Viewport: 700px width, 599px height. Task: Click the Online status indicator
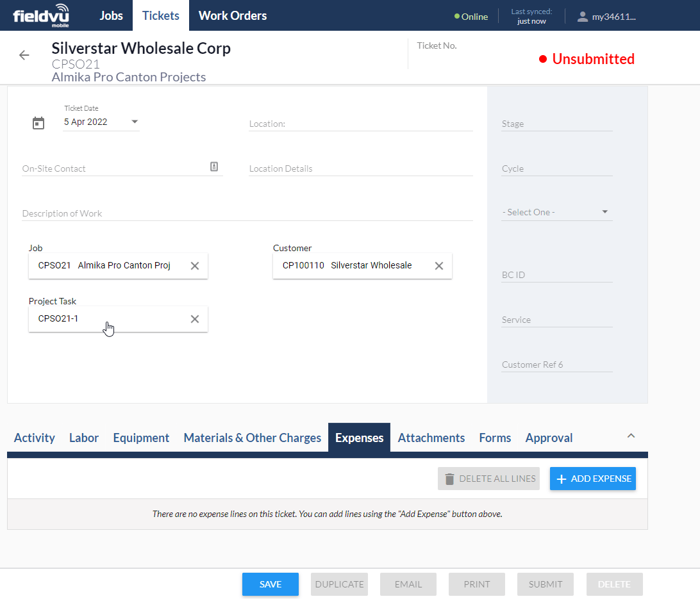coord(471,17)
